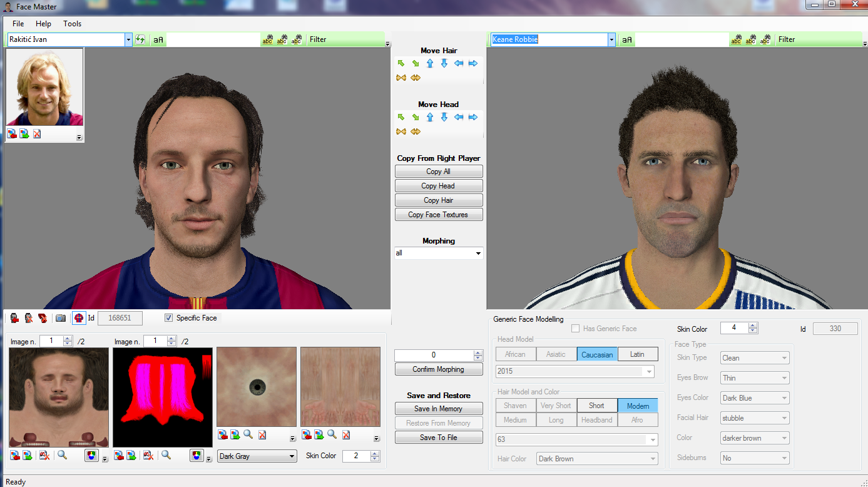The height and width of the screenshot is (487, 868).
Task: Select the Short hair model option
Action: [x=596, y=406]
